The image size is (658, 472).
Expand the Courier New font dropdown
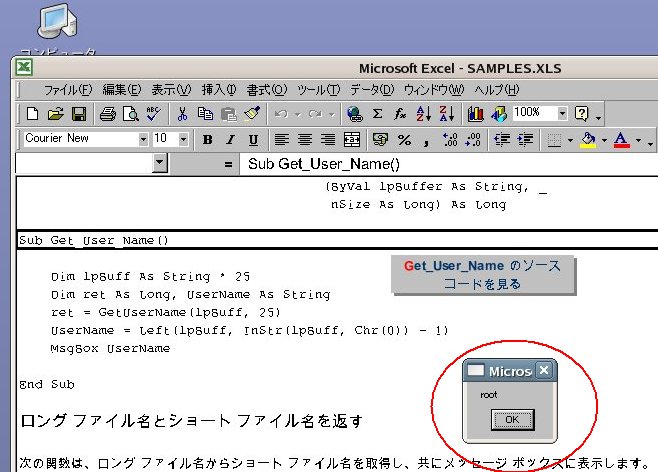coord(143,139)
